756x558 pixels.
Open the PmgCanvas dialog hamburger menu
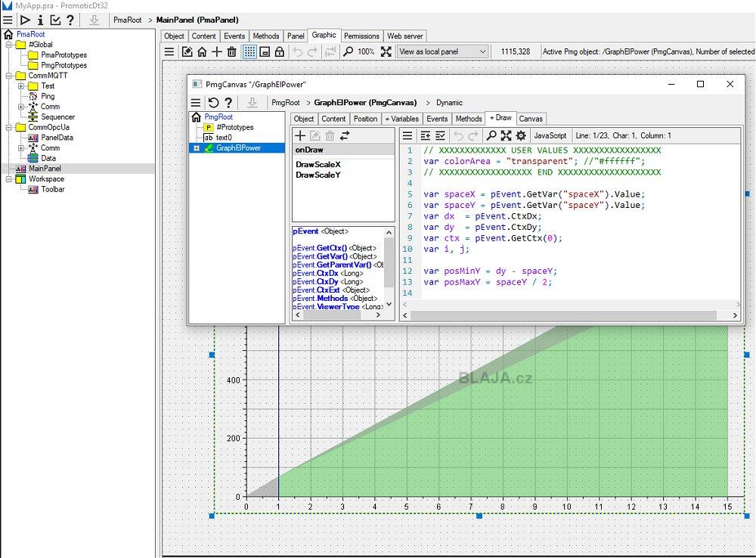click(196, 102)
